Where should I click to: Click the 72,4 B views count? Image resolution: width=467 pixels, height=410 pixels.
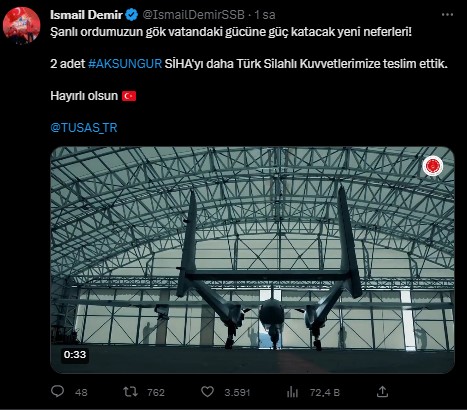coord(325,392)
